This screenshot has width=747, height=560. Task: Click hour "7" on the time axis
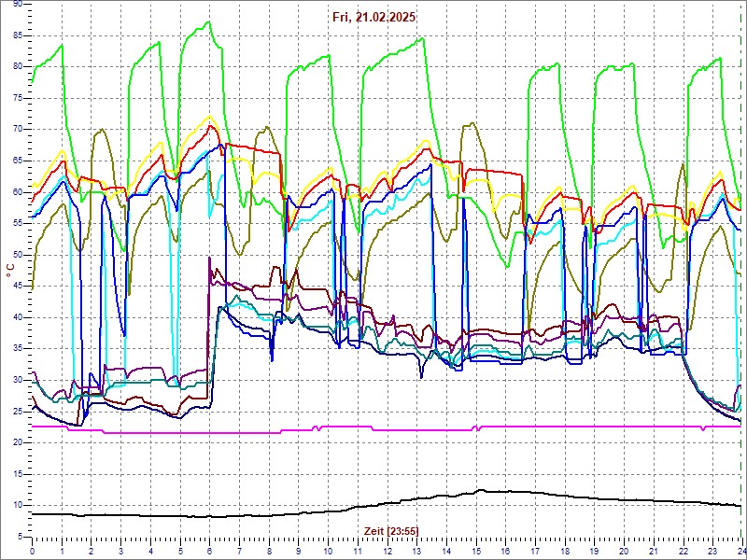[239, 551]
